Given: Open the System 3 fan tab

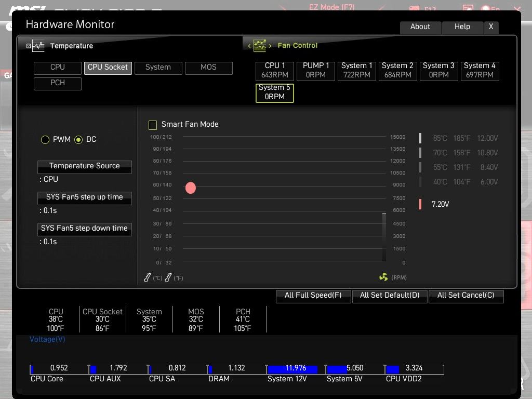Looking at the screenshot, I should [438, 71].
